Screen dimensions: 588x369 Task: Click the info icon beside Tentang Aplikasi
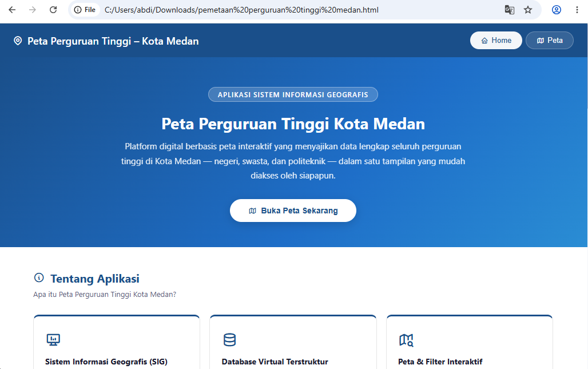point(39,277)
